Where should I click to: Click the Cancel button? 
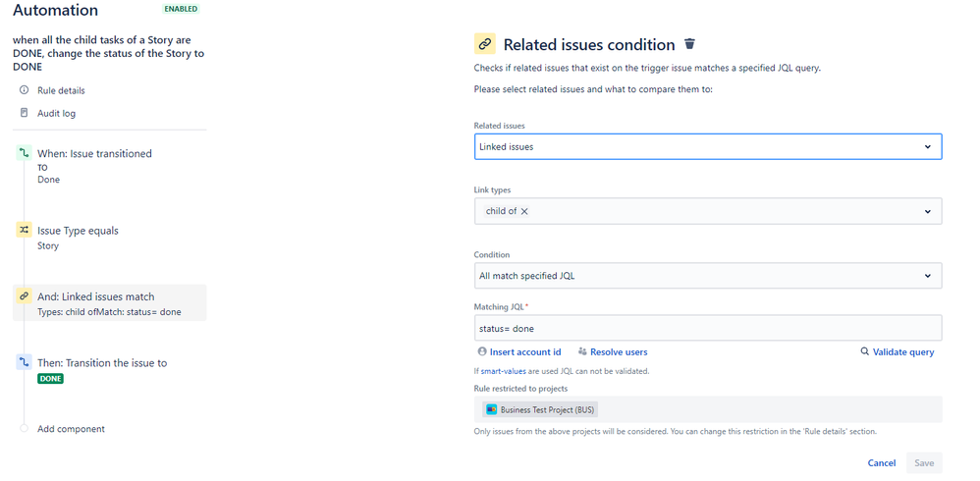(881, 463)
